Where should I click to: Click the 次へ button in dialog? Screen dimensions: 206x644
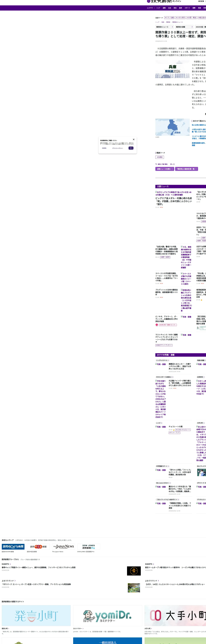131,148
